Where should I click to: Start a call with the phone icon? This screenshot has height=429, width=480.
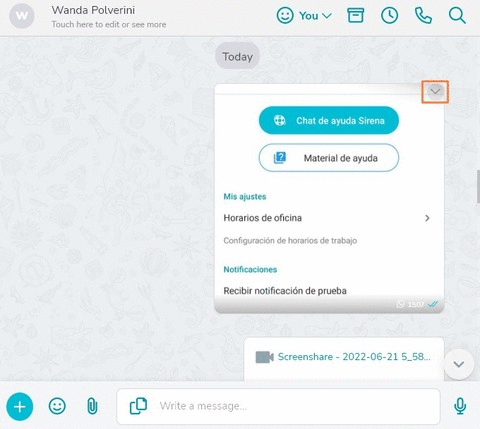point(423,16)
